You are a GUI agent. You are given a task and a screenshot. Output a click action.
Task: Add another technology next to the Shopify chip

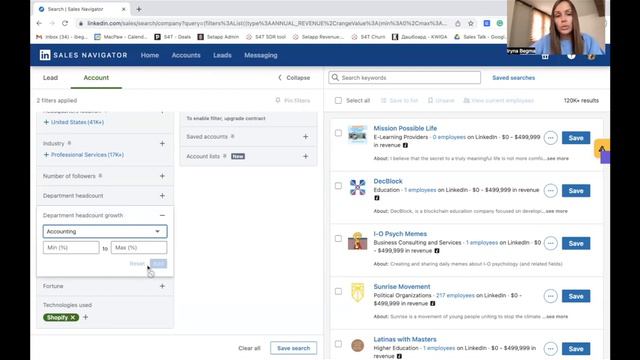point(85,317)
